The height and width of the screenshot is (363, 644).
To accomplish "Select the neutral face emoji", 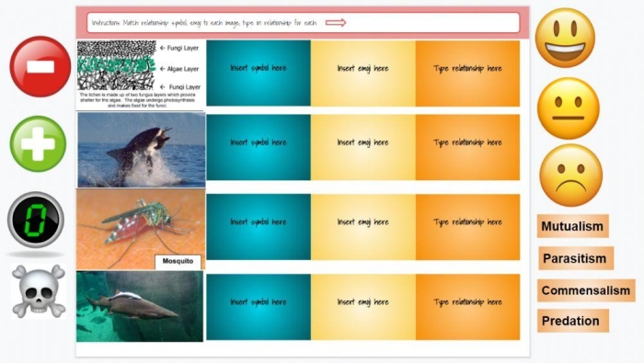I will point(569,108).
